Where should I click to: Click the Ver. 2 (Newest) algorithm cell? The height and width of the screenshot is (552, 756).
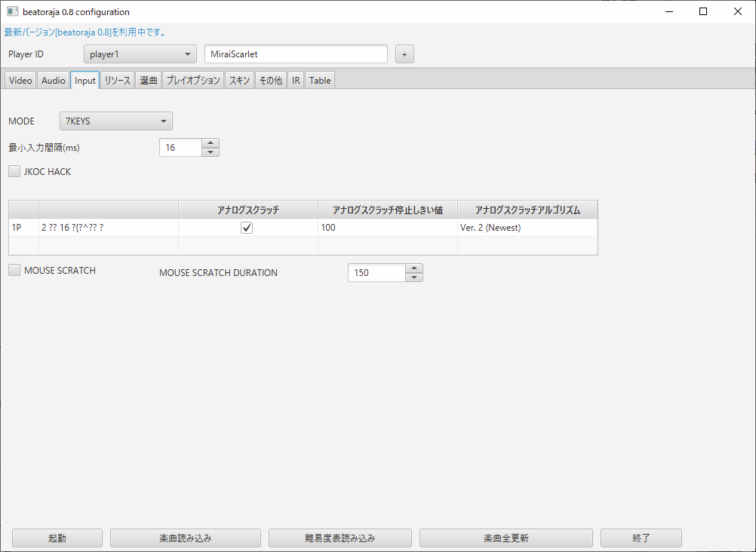click(527, 228)
